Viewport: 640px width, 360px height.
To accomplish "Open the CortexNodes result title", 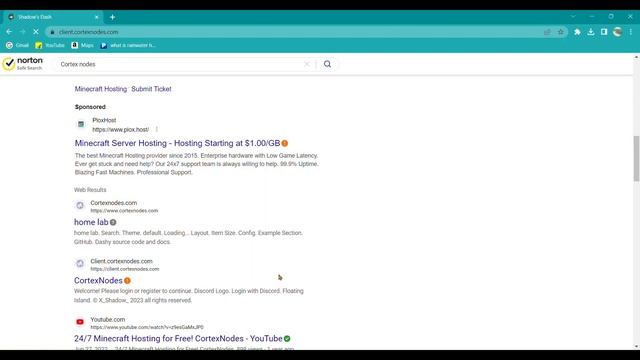I will pyautogui.click(x=98, y=280).
